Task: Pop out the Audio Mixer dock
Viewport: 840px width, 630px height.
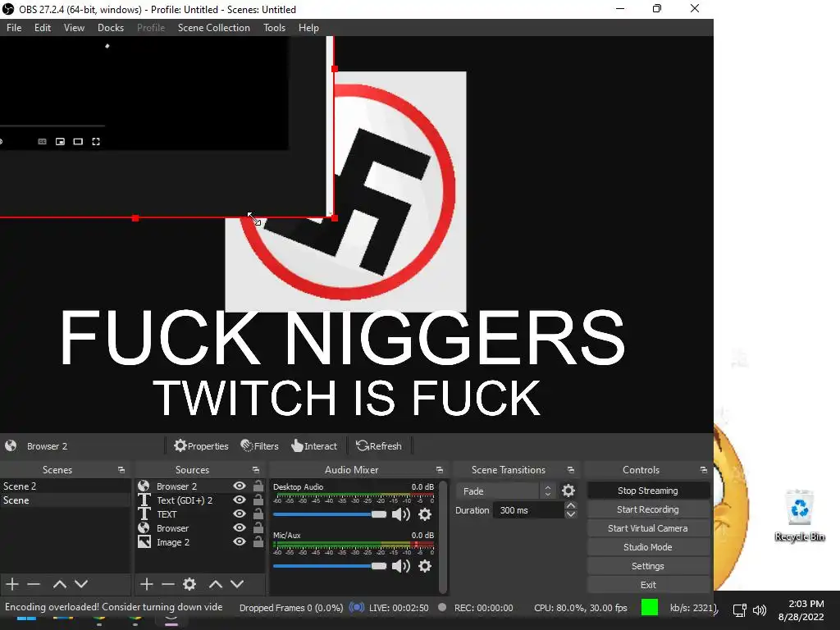Action: point(440,470)
